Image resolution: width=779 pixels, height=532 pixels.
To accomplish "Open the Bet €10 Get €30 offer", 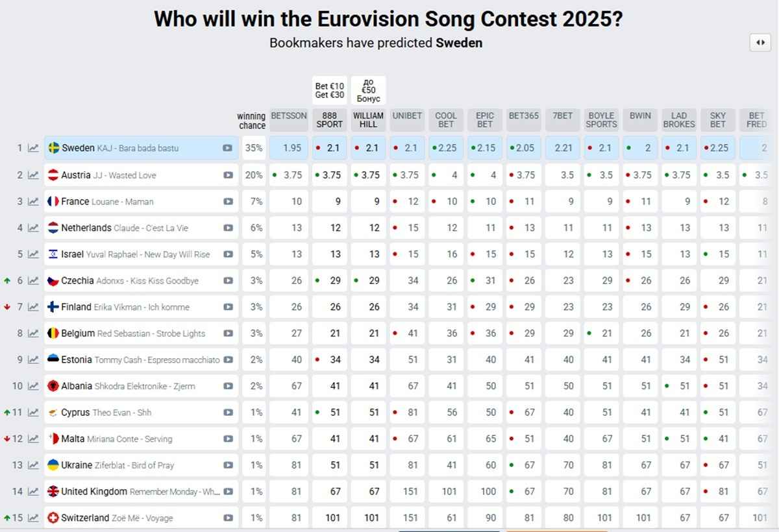I will (330, 90).
